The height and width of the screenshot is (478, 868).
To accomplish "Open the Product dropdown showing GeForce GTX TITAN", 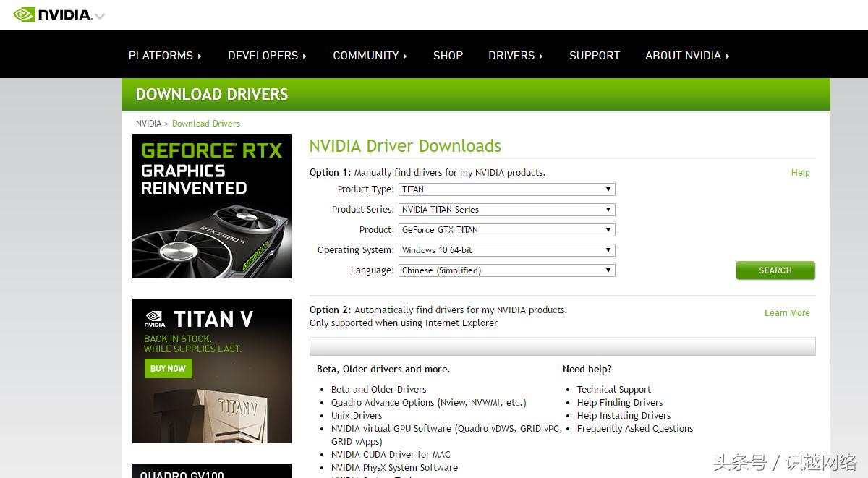I will click(x=506, y=230).
